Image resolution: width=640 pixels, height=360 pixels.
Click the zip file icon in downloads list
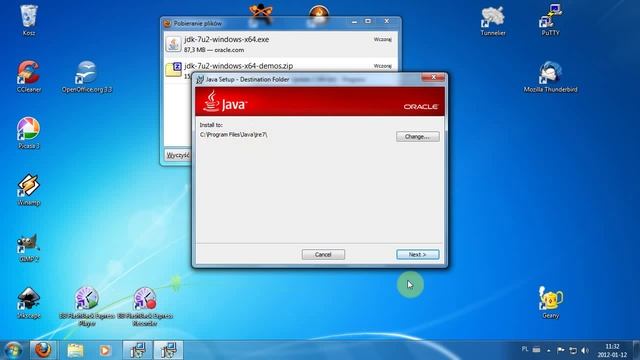173,69
